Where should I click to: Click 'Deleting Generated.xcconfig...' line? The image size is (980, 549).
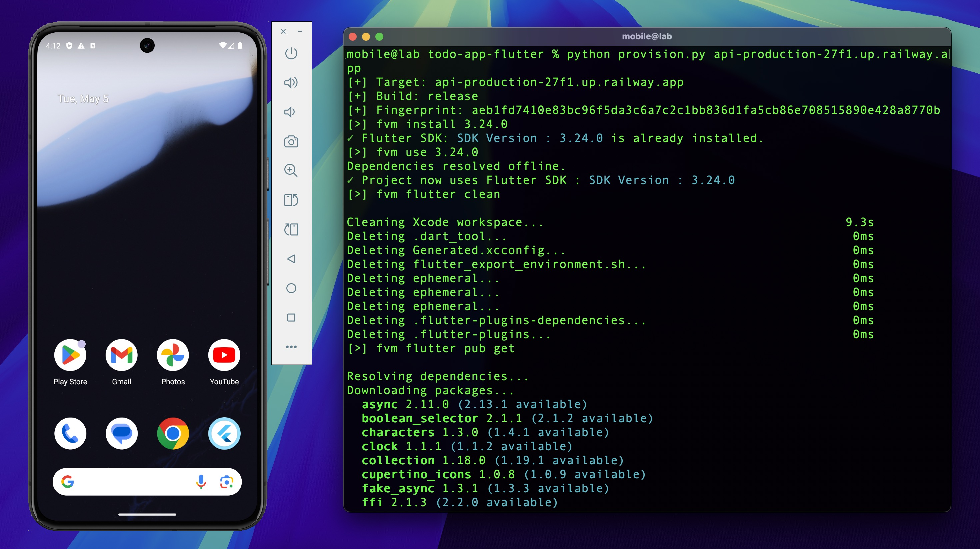pyautogui.click(x=456, y=250)
